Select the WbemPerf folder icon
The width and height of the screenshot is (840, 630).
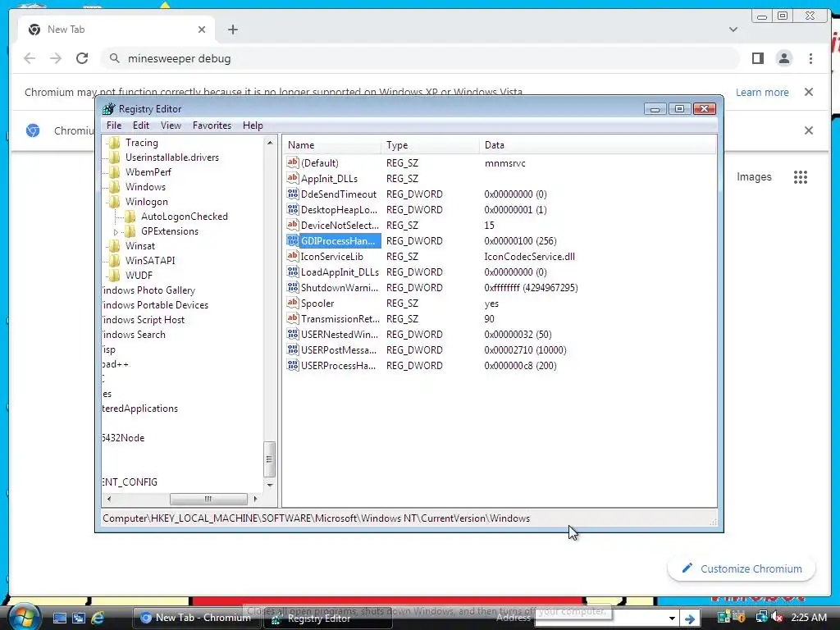pyautogui.click(x=114, y=172)
